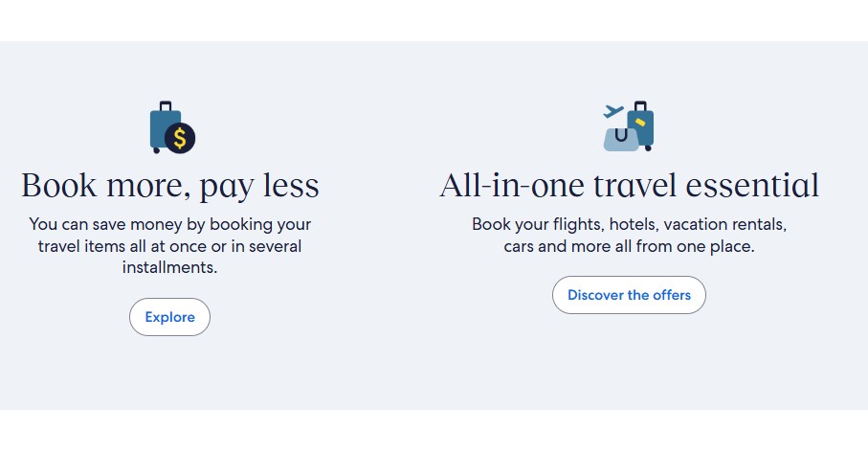The image size is (868, 453).
Task: Click the small airplane icon
Action: (612, 112)
